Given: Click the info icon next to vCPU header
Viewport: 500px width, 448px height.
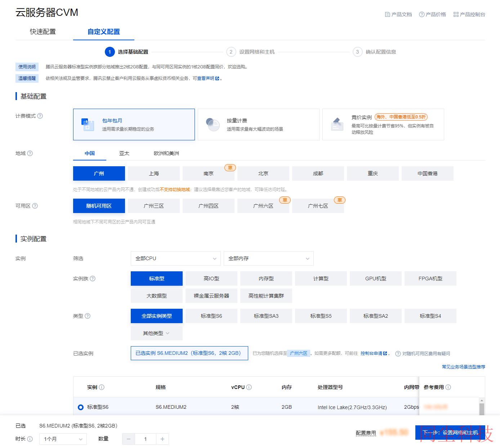Looking at the screenshot, I should point(249,387).
